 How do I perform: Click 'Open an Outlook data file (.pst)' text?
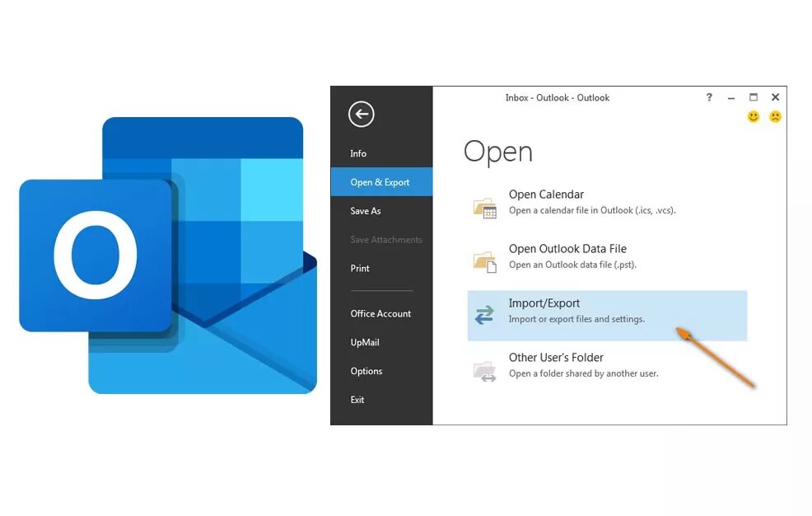tap(572, 265)
